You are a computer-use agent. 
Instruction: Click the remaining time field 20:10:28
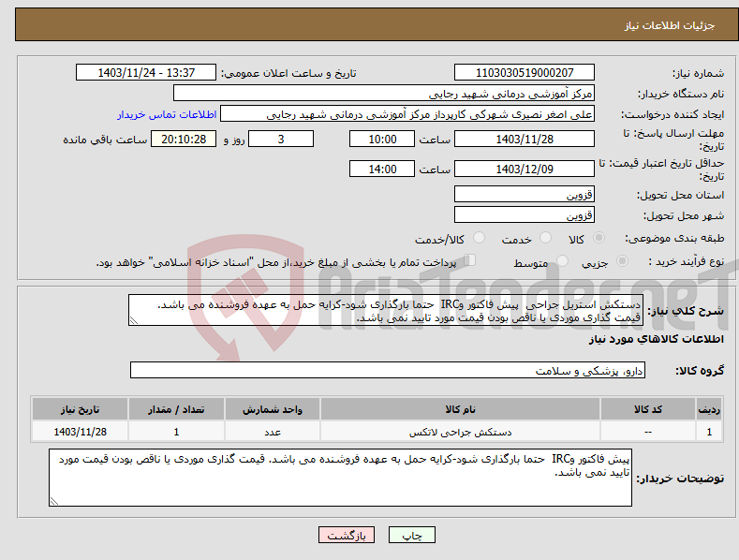[x=184, y=139]
